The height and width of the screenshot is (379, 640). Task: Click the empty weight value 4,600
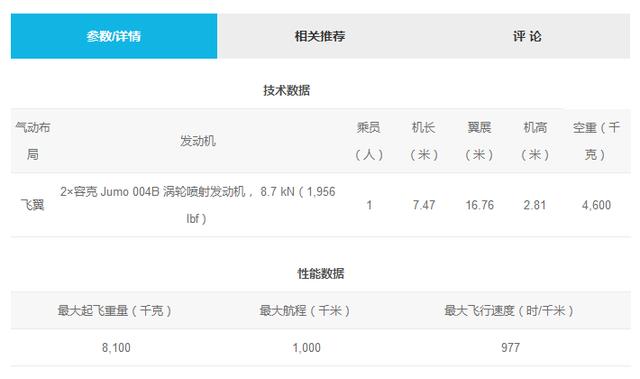tap(596, 205)
